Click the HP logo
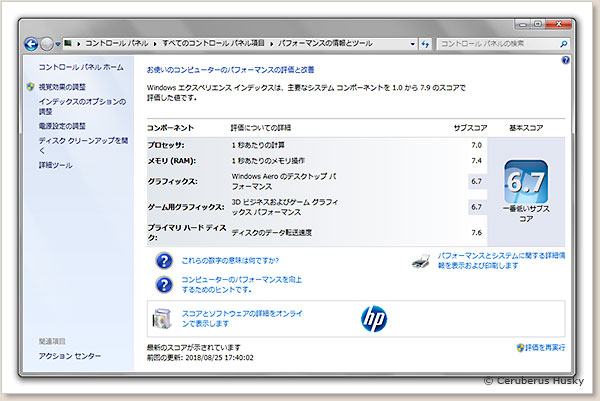 (x=374, y=319)
